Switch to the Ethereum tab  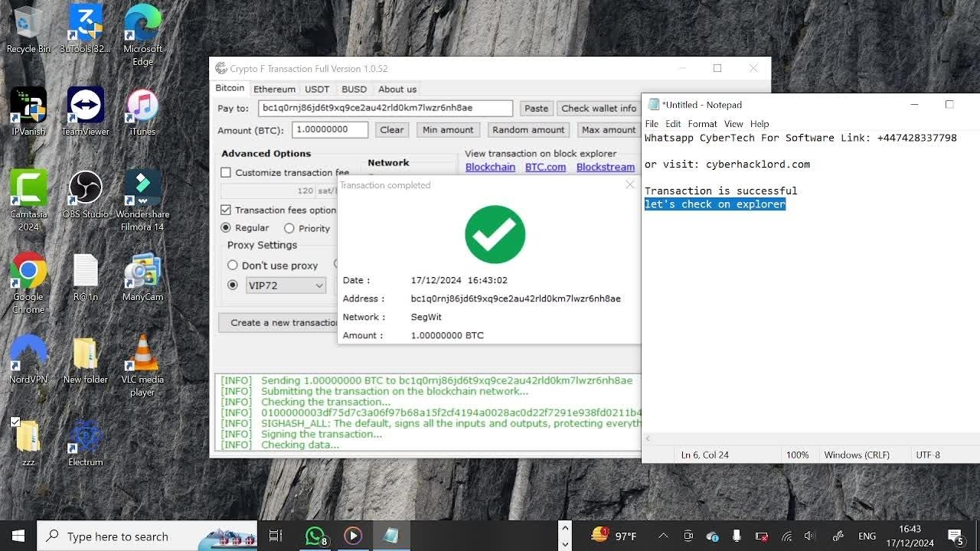[274, 89]
